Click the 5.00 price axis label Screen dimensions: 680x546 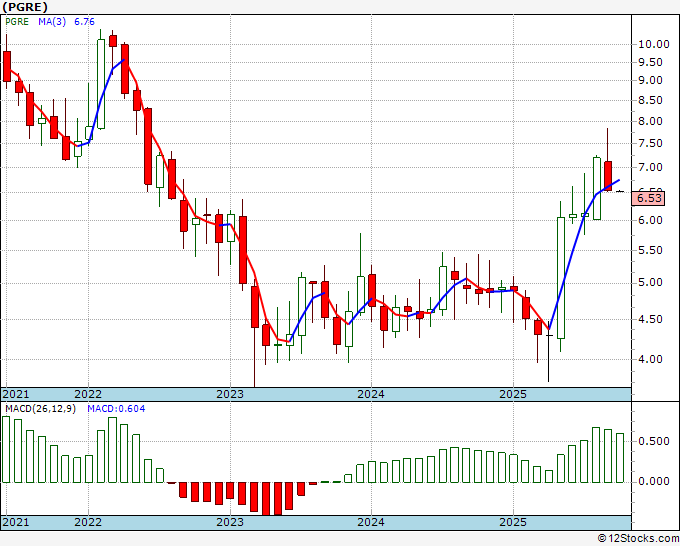pos(651,283)
